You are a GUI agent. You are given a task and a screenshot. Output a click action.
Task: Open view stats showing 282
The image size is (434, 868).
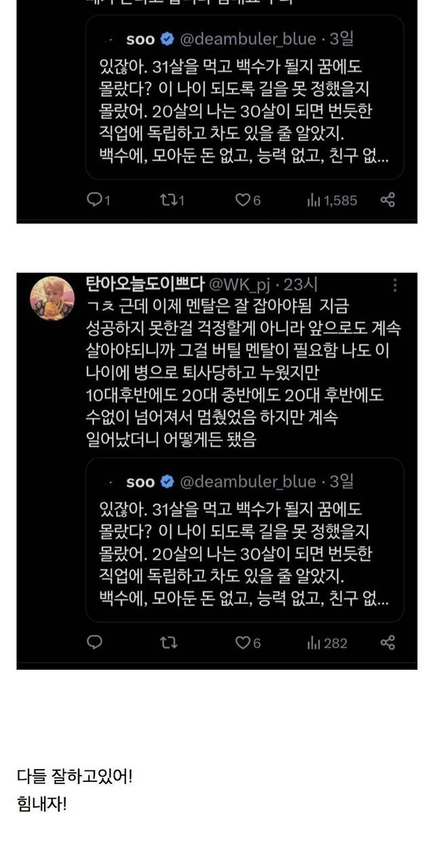[x=327, y=642]
